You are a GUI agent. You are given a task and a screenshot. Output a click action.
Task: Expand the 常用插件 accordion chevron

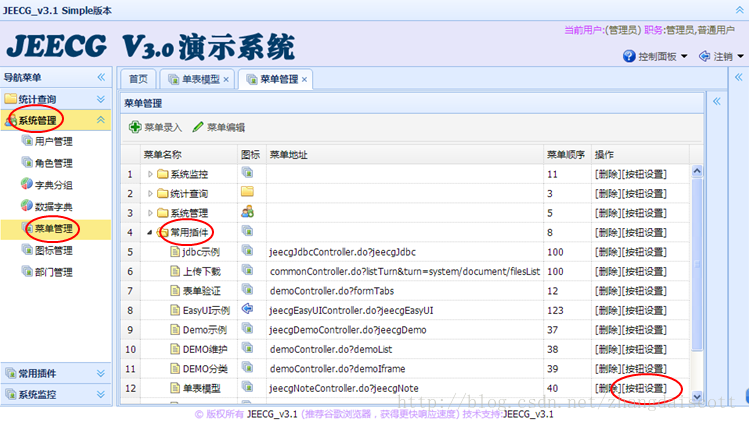click(x=101, y=373)
